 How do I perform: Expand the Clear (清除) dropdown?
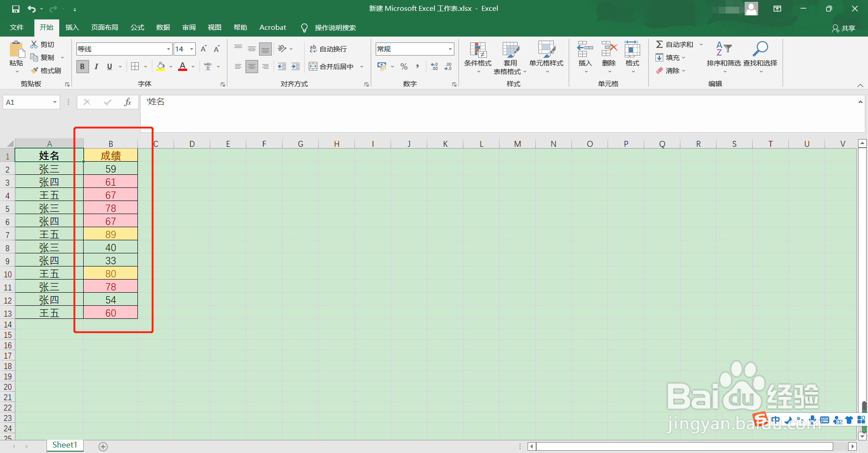click(684, 70)
